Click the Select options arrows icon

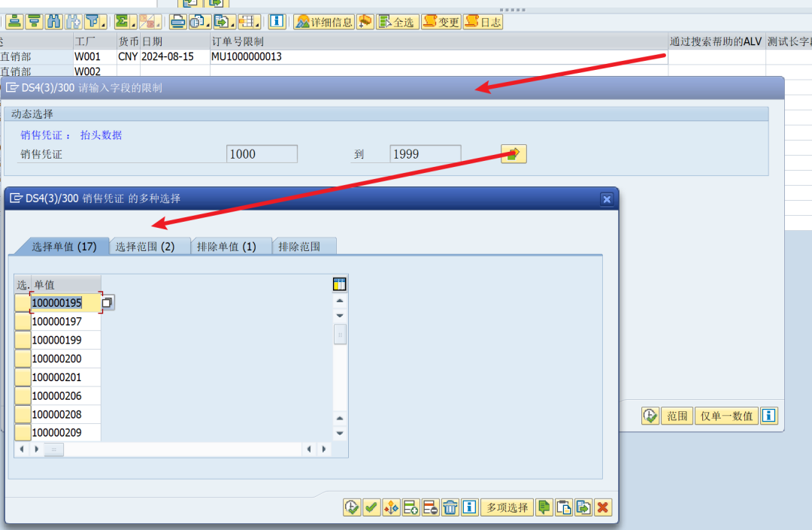391,507
